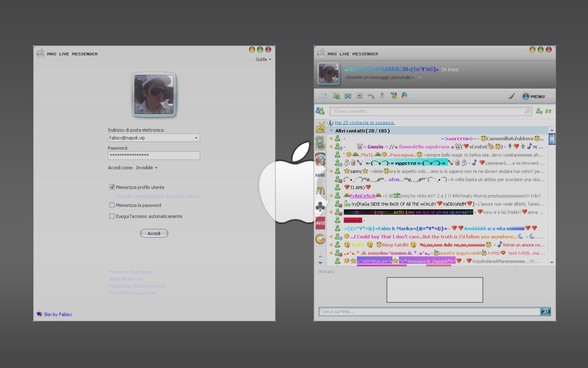Click the Trova contatto search field
588x368 pixels.
431,111
